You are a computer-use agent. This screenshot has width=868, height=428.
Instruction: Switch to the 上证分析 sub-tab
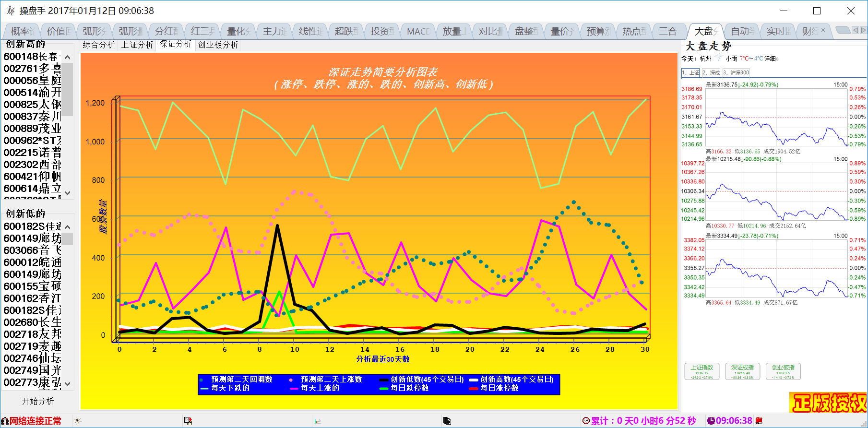(x=137, y=45)
